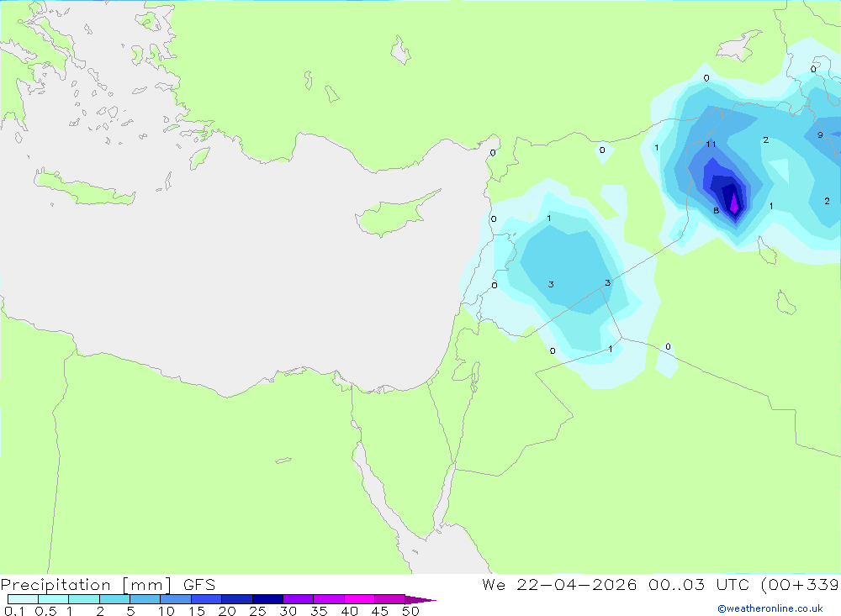Select the 5–10 mm legend color swatch

coord(145,599)
